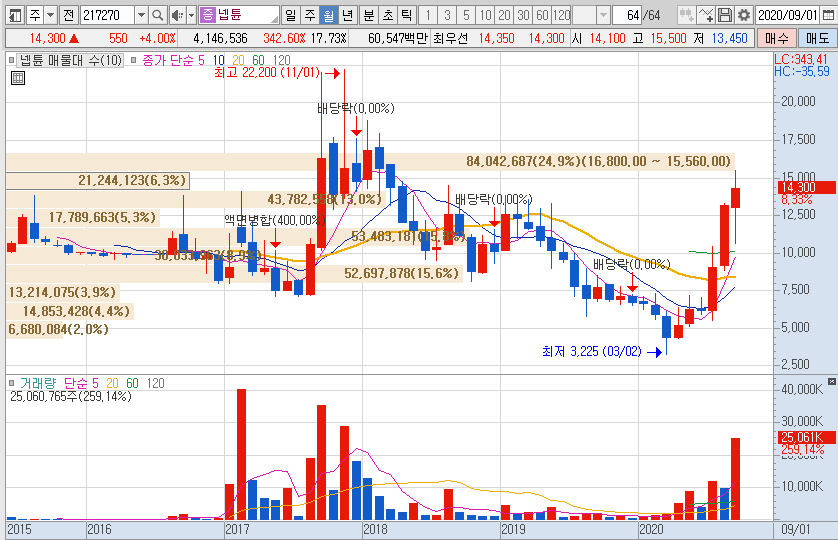Switch to 일 daily chart period
The height and width of the screenshot is (540, 838).
[x=290, y=15]
